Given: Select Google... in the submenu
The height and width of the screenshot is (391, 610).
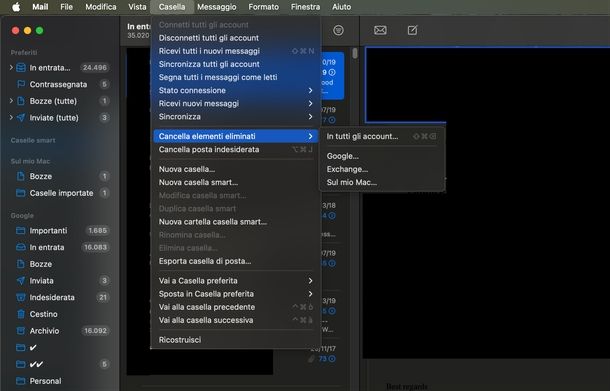Looking at the screenshot, I should click(382, 156).
